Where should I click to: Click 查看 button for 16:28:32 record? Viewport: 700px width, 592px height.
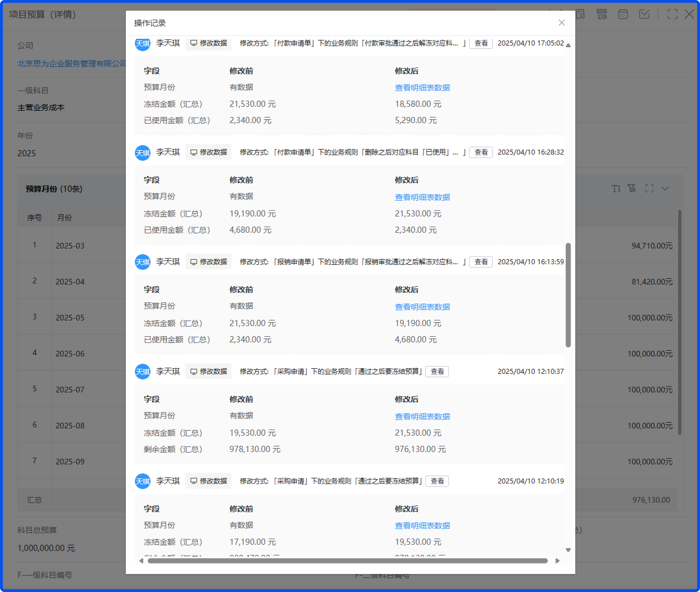(481, 152)
